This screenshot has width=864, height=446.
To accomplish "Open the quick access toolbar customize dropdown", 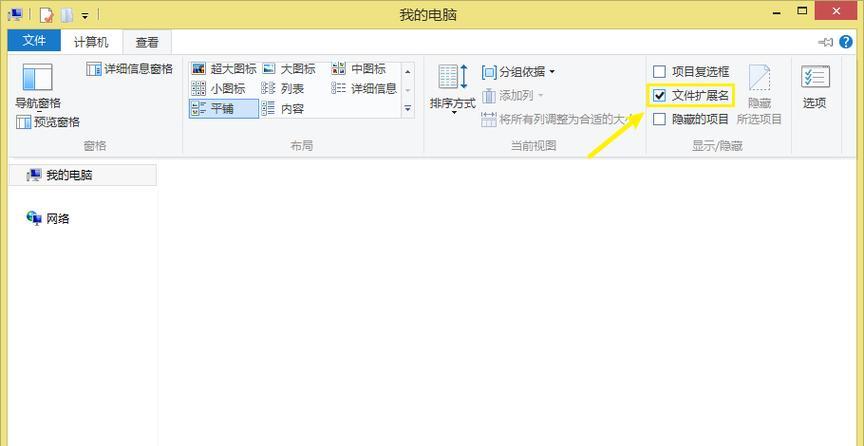I will (x=85, y=15).
